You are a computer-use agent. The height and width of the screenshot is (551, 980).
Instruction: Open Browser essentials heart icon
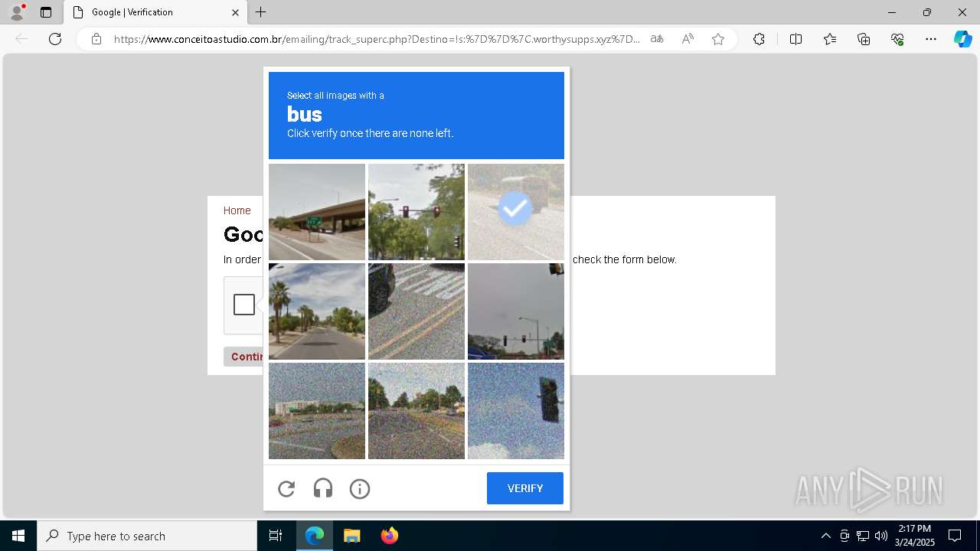[x=897, y=39]
